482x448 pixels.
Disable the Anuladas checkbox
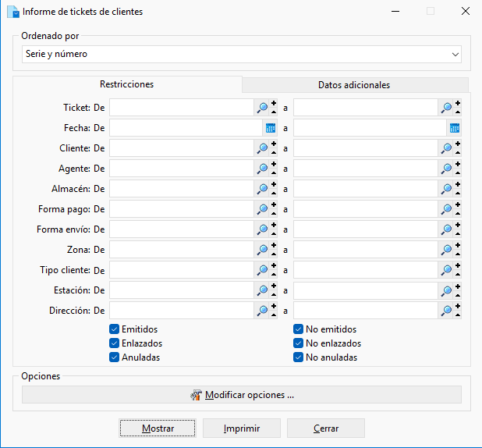[x=114, y=357]
